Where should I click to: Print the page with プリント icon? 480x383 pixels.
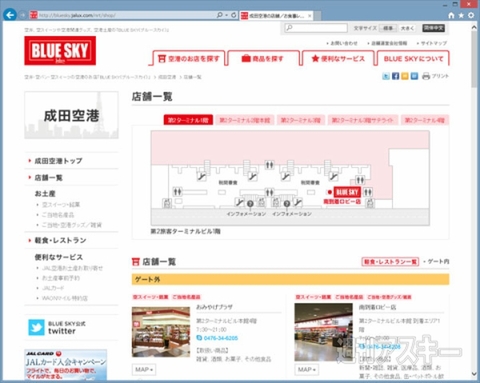coord(435,76)
